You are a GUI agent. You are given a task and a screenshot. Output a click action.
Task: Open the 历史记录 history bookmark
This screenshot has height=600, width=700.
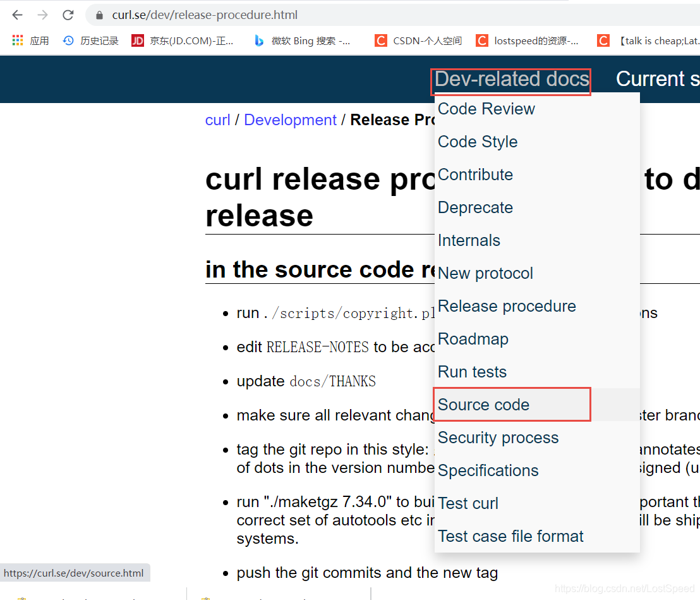coord(90,40)
